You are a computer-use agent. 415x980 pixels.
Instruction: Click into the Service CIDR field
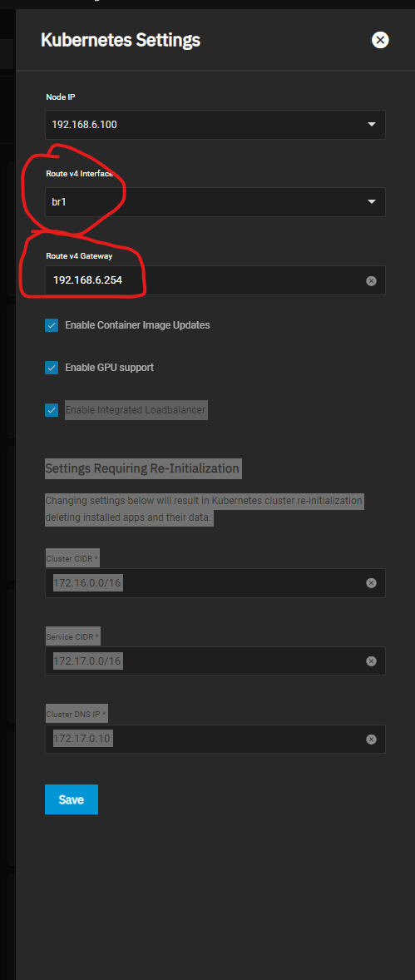(205, 661)
